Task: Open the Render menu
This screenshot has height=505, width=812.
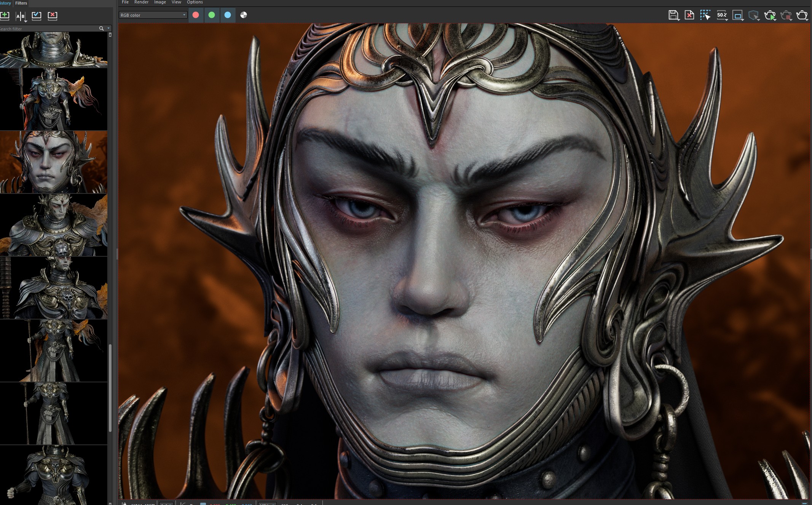Action: [x=141, y=2]
